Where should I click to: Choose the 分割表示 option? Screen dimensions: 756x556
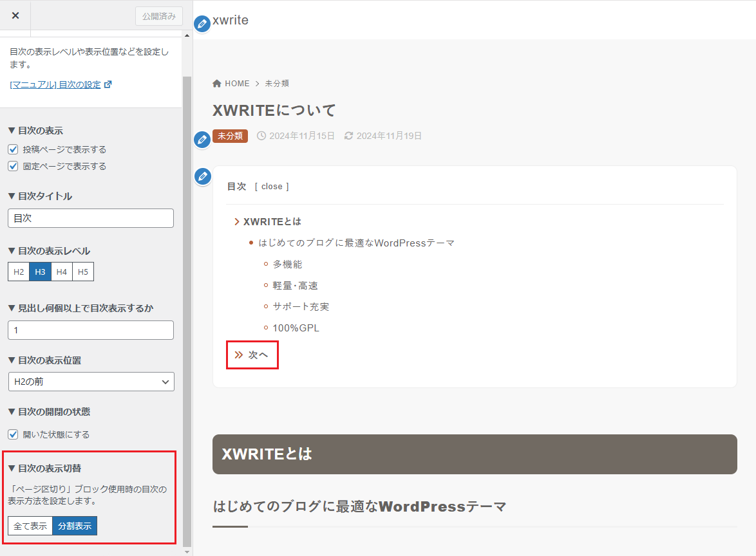tap(75, 526)
